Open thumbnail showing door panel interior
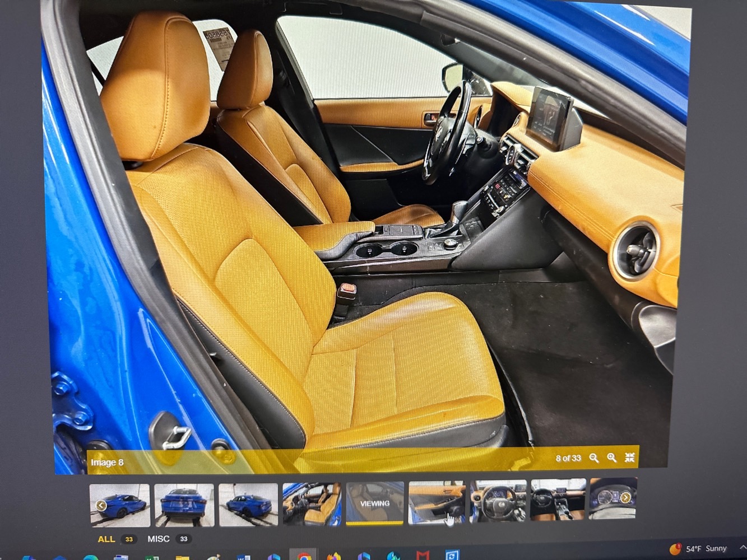 click(x=437, y=502)
